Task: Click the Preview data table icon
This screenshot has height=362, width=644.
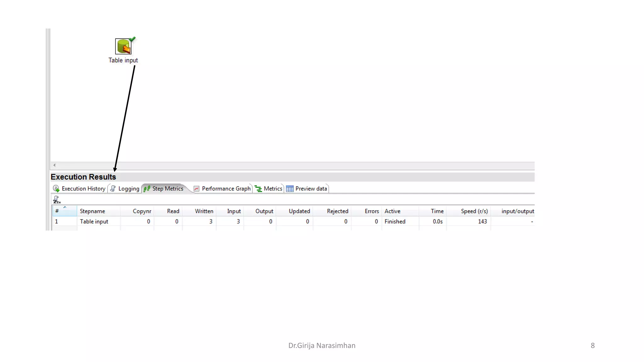Action: click(290, 189)
